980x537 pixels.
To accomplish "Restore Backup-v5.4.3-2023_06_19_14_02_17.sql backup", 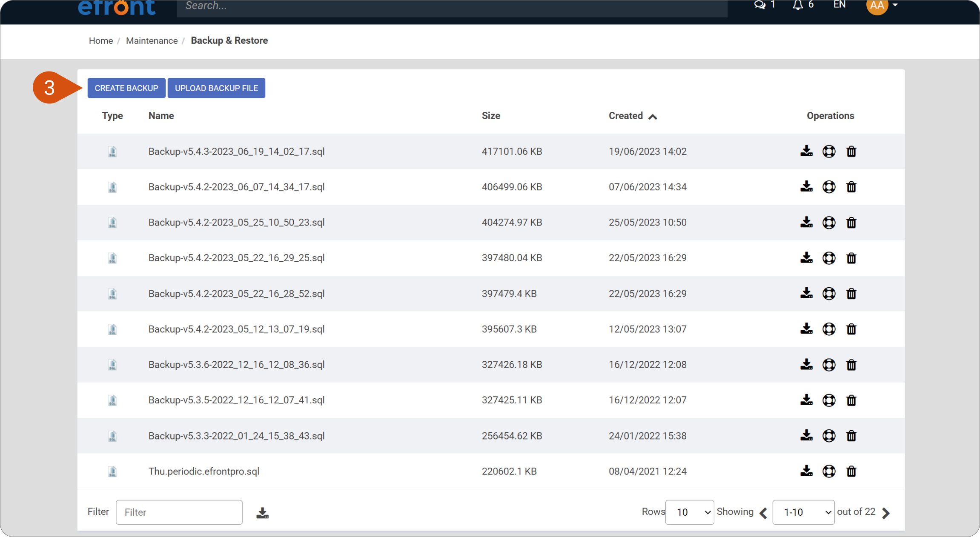I will coord(829,151).
